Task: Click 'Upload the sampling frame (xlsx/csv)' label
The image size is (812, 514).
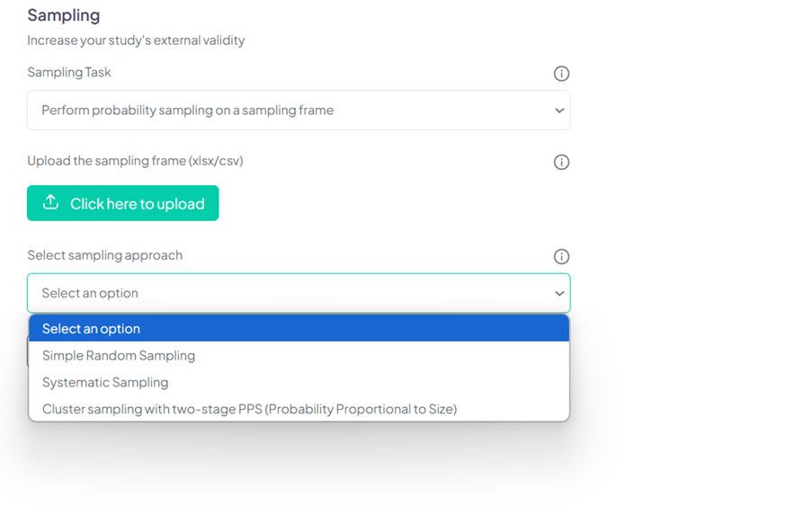Action: pyautogui.click(x=135, y=161)
